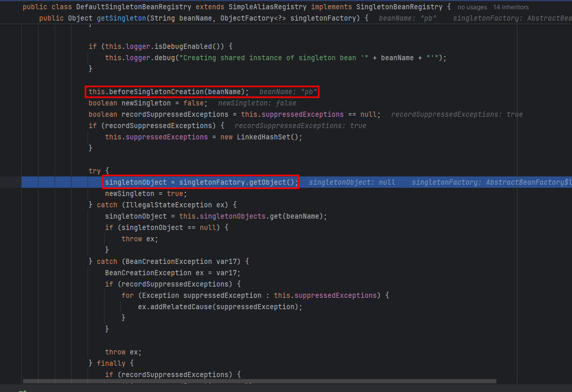This screenshot has height=392, width=572.
Task: Select the getSingleton method name
Action: tap(121, 18)
